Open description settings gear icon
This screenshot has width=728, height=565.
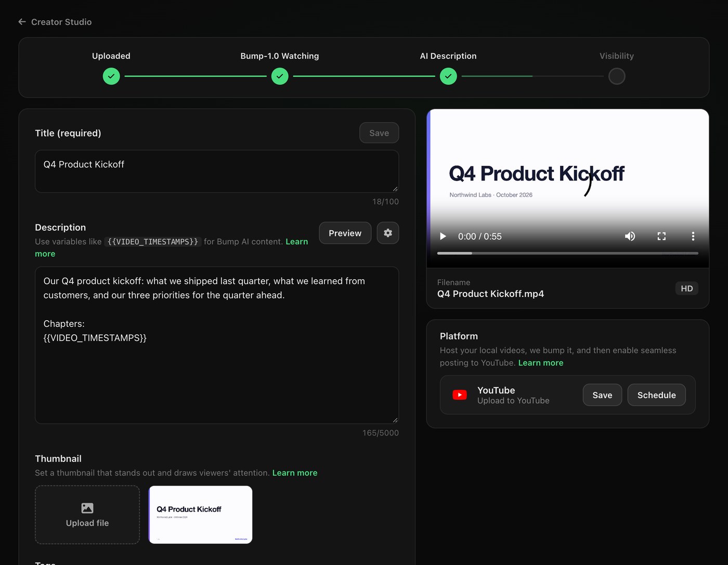click(x=388, y=233)
